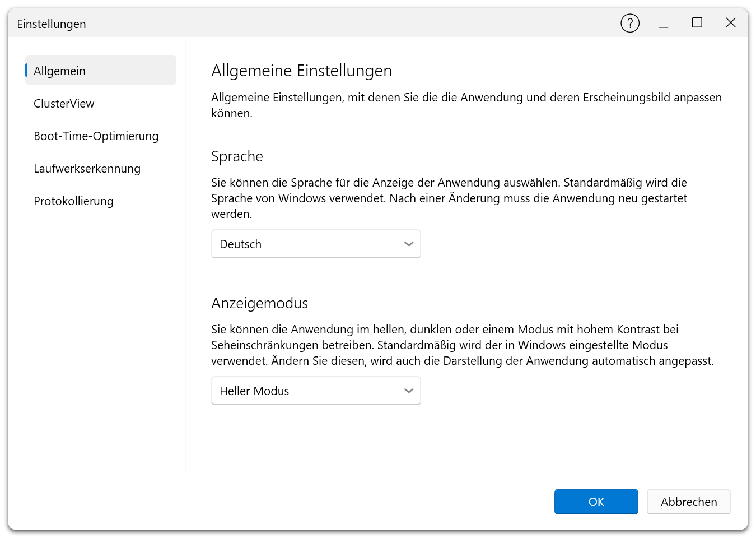Image resolution: width=756 pixels, height=538 pixels.
Task: Expand the Anzeigemodus dropdown showing Heller Modus
Action: 315,391
